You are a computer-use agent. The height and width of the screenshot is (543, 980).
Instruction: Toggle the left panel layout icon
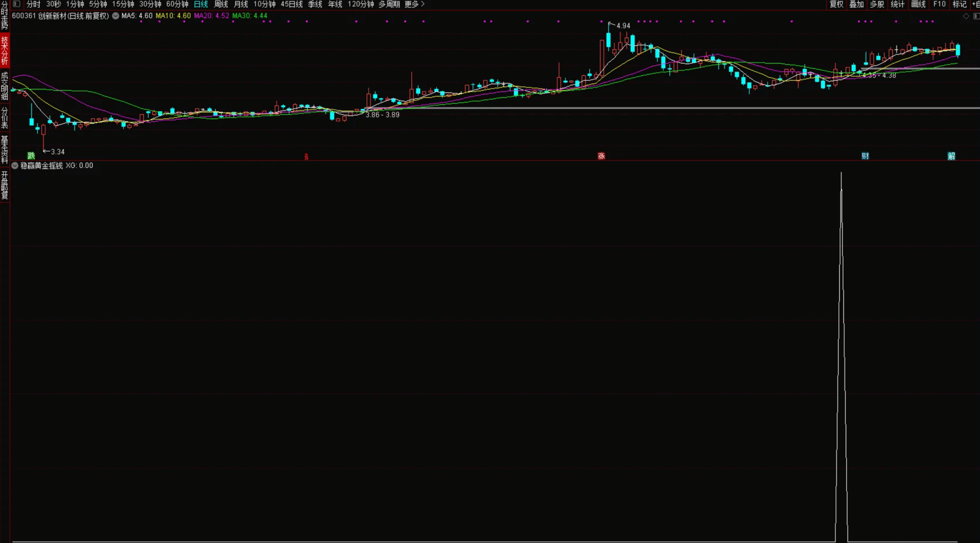[16, 4]
